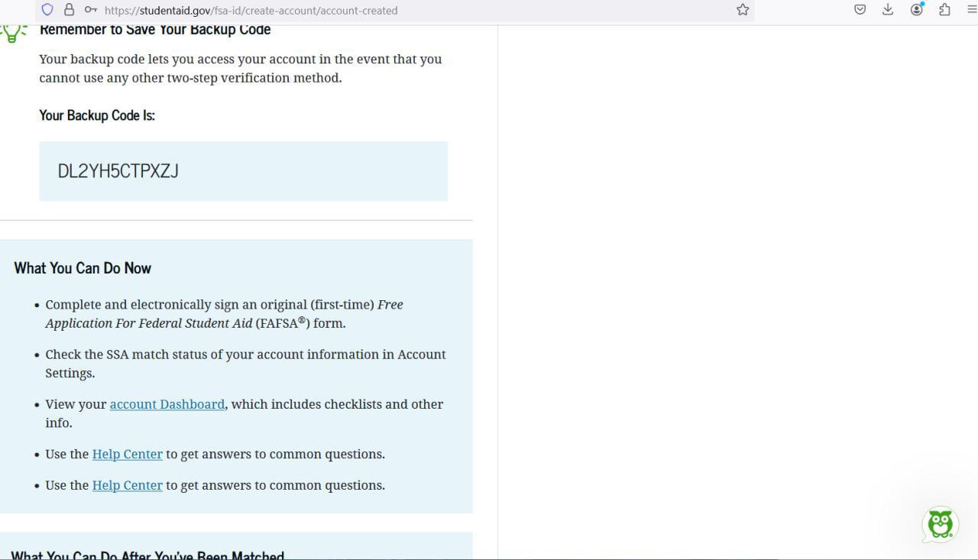Click the "Your Backup Code Is:" label
This screenshot has height=560, width=978.
click(97, 115)
